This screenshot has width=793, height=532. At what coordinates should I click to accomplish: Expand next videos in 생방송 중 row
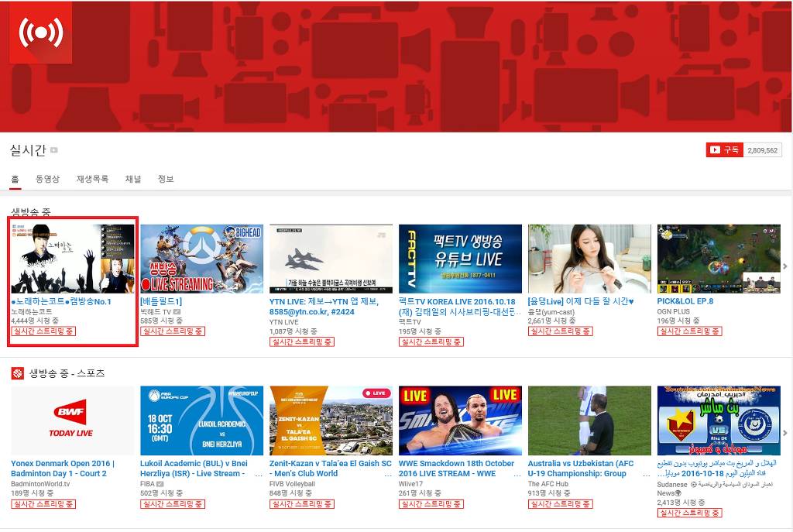[785, 266]
